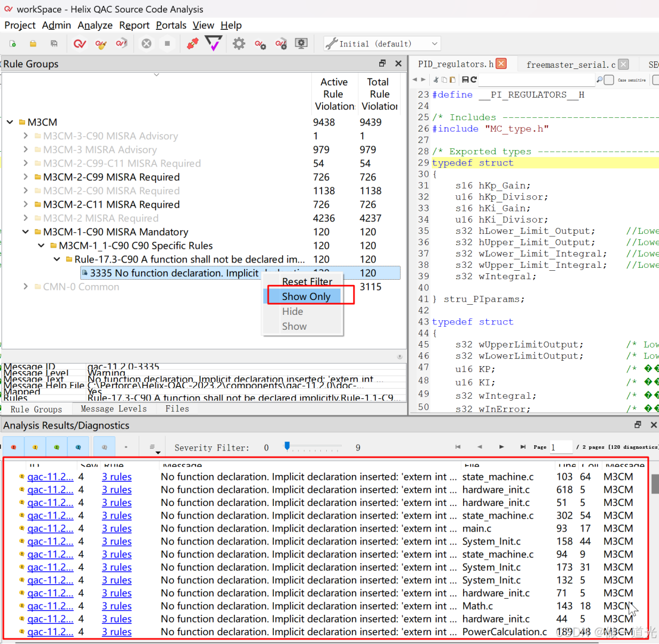This screenshot has width=659, height=644.
Task: Run QAC analysis with red check icon
Action: (x=79, y=43)
